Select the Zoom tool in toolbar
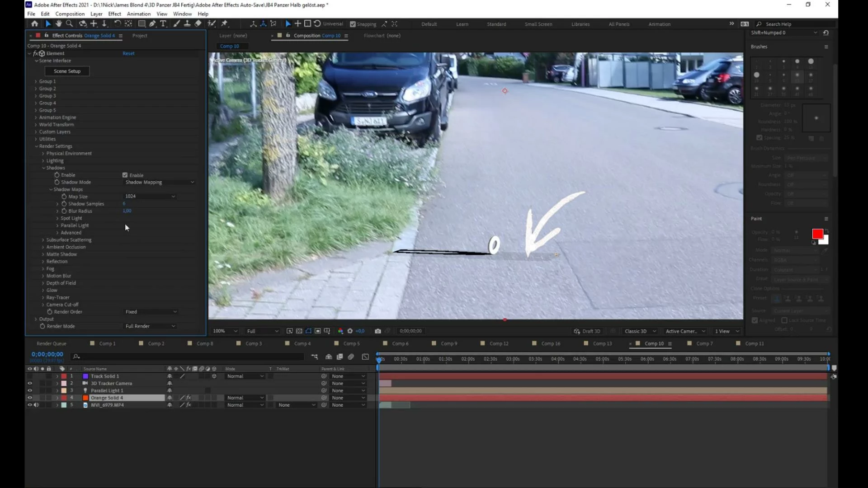 (69, 23)
